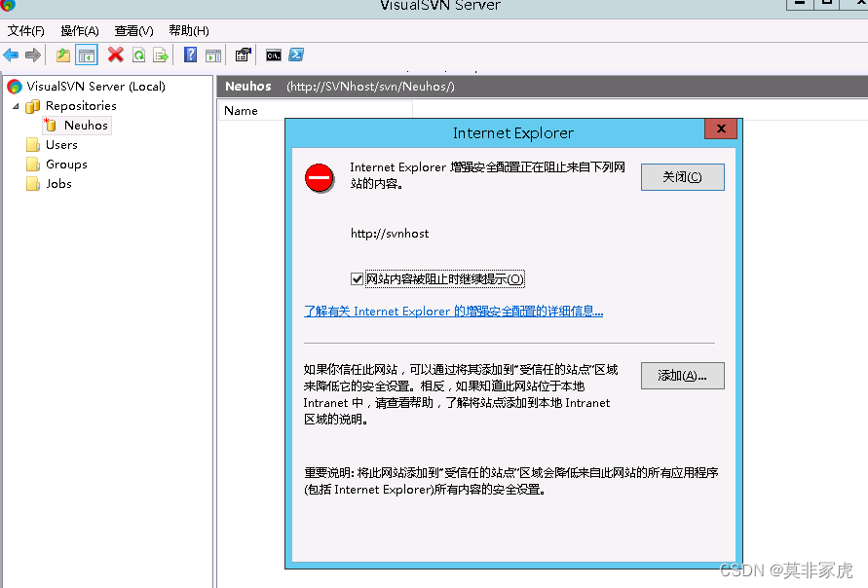Click the red Delete toolbar icon
This screenshot has width=868, height=588.
point(113,55)
